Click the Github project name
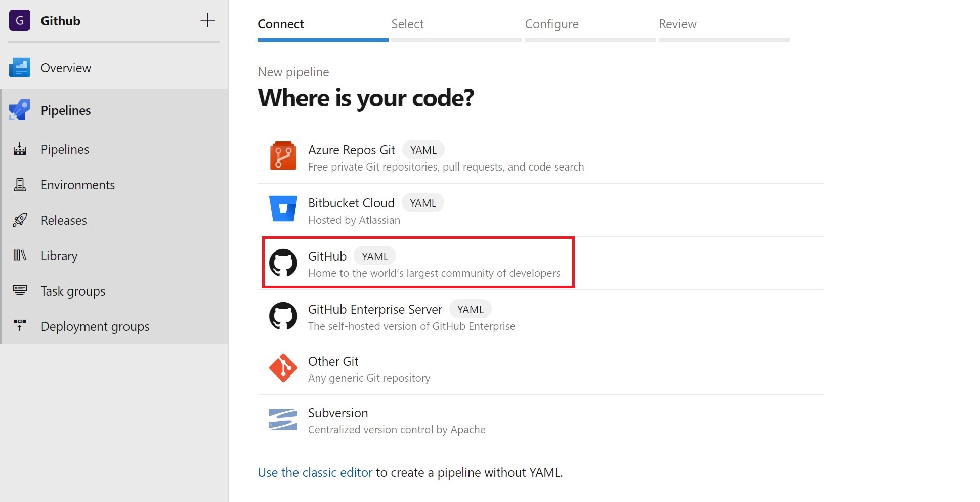Image resolution: width=980 pixels, height=502 pixels. point(60,21)
